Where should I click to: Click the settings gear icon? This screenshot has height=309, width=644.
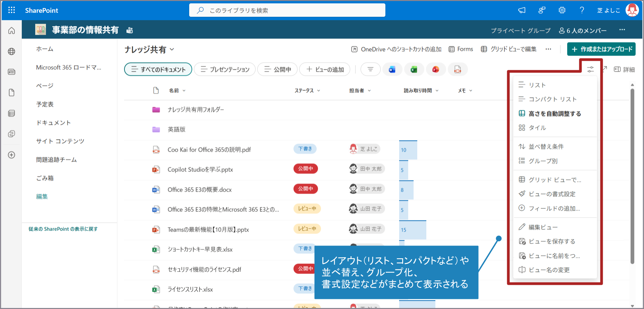pos(562,10)
